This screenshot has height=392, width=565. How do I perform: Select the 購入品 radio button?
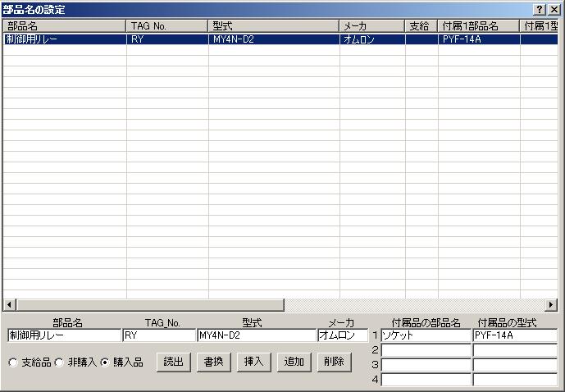[104, 362]
